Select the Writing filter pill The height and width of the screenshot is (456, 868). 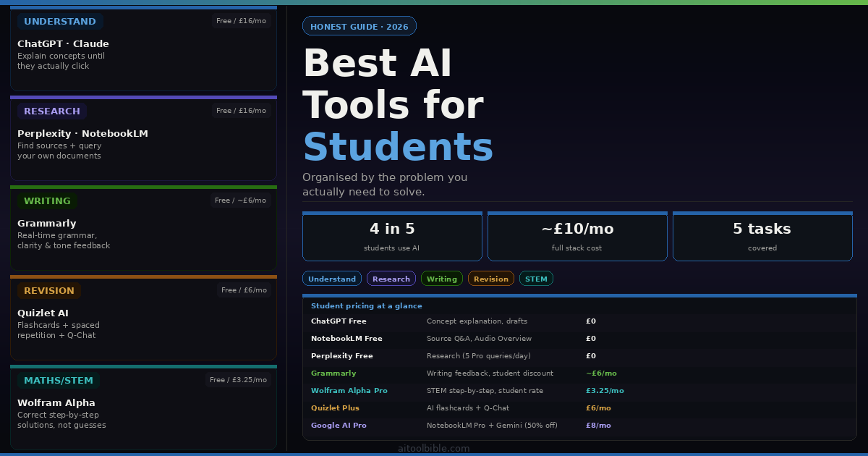(x=442, y=279)
